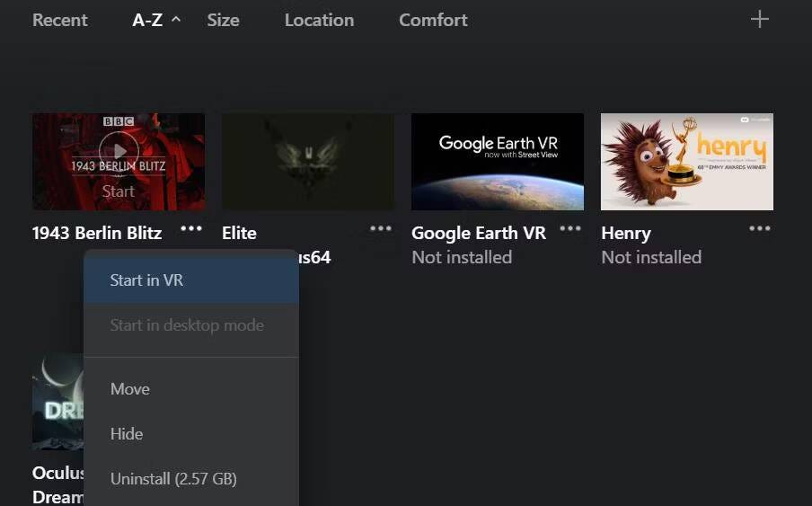Choose Uninstall (2.57 GB) option

click(x=191, y=479)
